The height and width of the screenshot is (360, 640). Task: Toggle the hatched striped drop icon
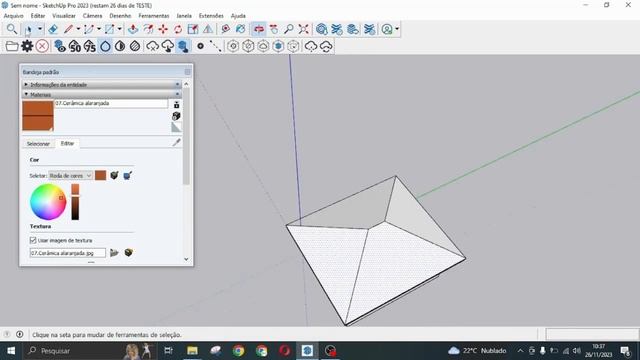coord(135,46)
